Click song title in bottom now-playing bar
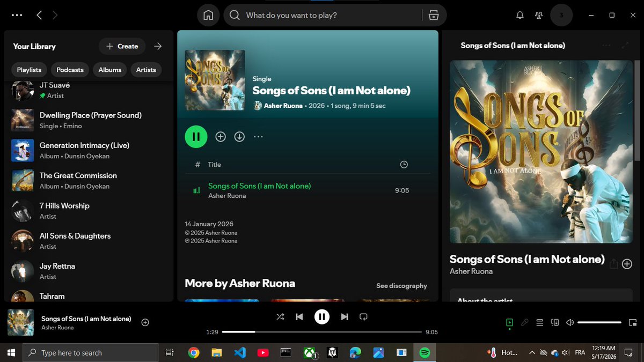 coord(86,319)
